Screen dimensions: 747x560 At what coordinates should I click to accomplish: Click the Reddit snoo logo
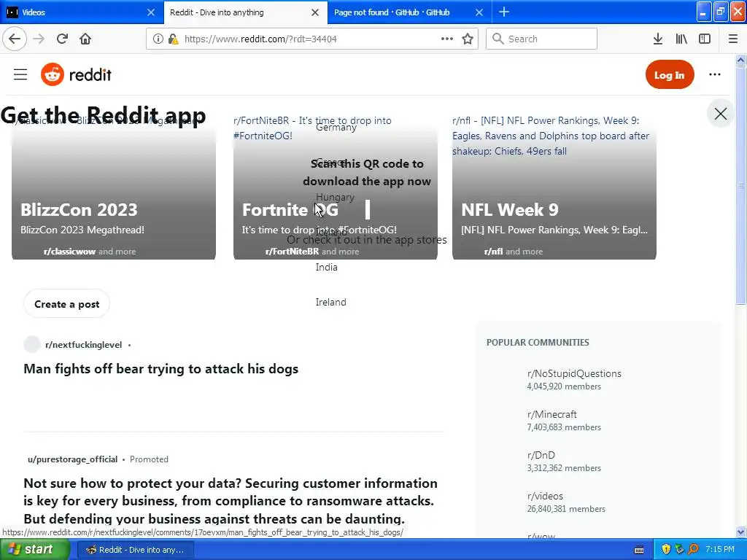(53, 74)
